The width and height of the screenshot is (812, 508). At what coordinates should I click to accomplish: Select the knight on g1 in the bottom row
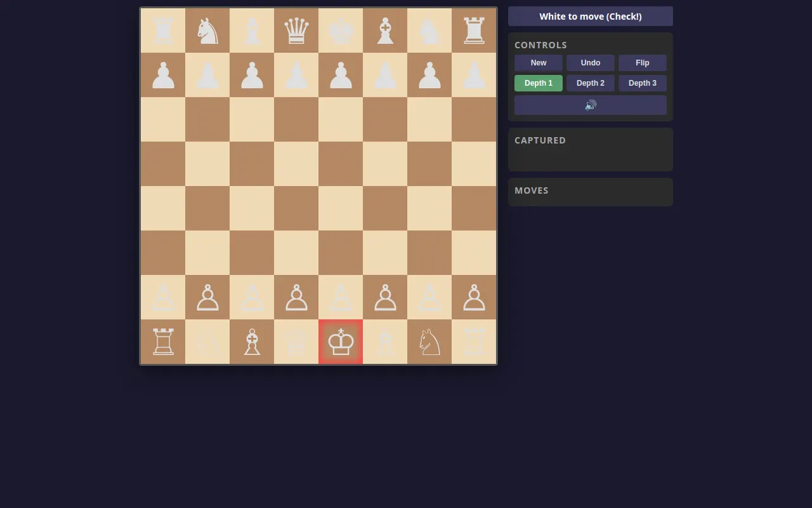(429, 342)
